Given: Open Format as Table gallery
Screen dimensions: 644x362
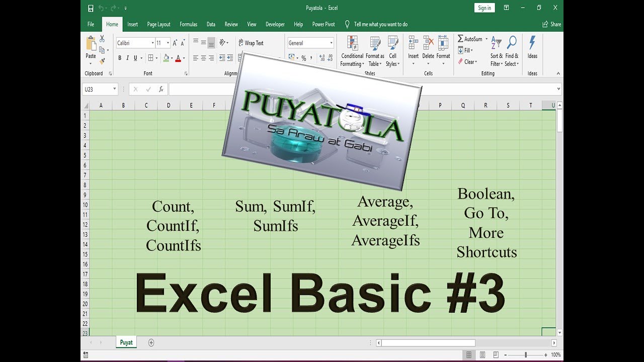Looking at the screenshot, I should (x=375, y=51).
